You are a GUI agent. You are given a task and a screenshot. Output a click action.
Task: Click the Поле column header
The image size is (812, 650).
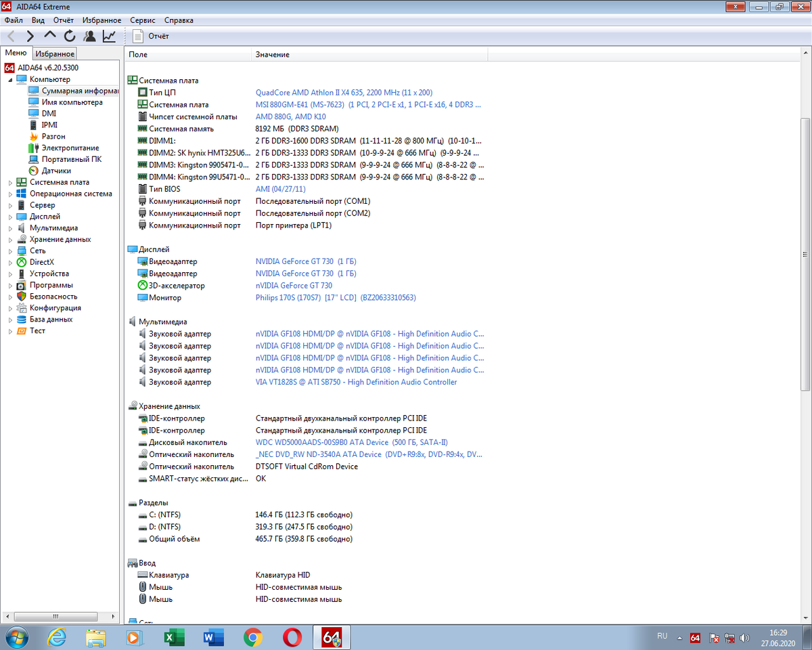(x=189, y=54)
